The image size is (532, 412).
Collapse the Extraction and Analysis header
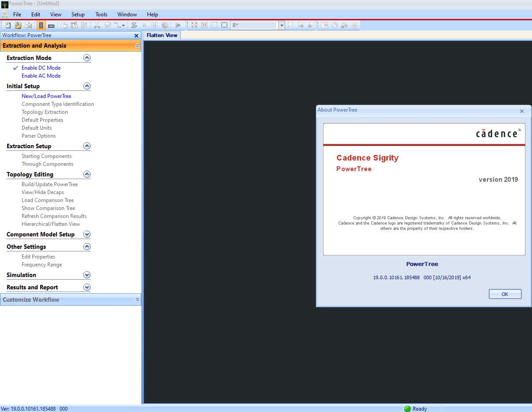[137, 46]
